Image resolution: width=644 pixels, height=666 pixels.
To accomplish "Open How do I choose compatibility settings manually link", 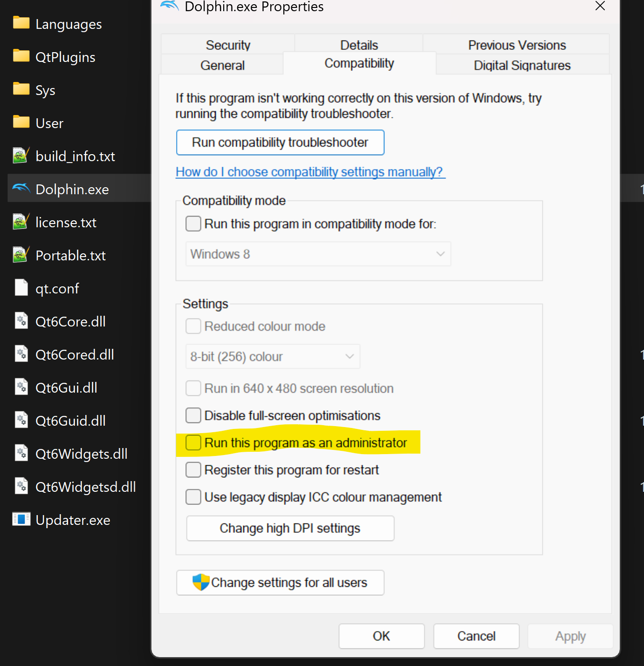I will [x=310, y=172].
